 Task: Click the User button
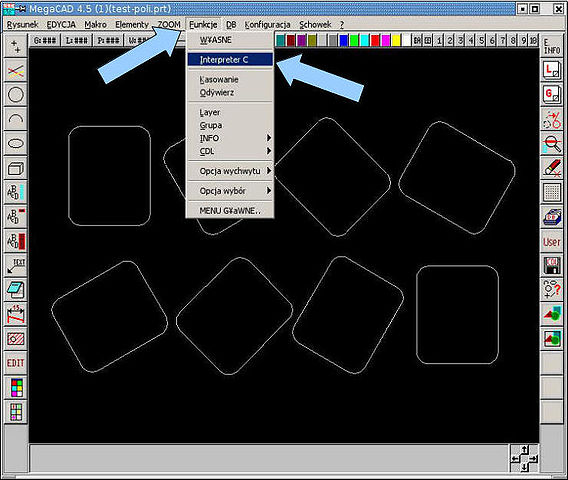[552, 241]
